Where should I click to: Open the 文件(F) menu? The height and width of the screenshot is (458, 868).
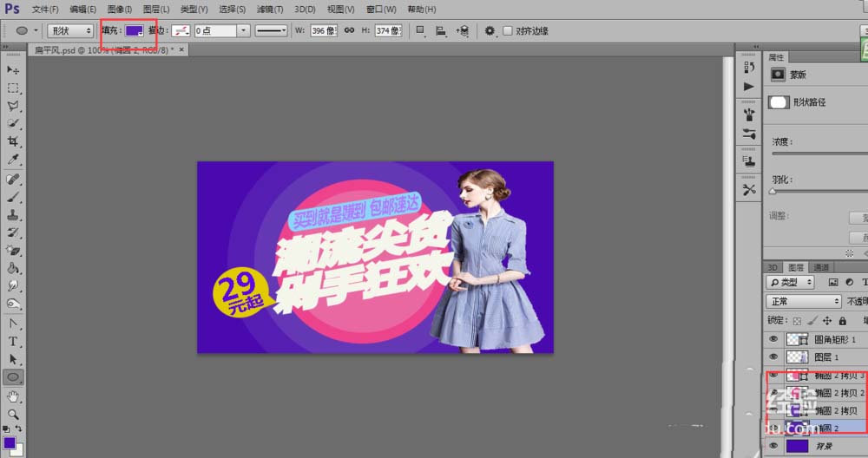pyautogui.click(x=45, y=10)
